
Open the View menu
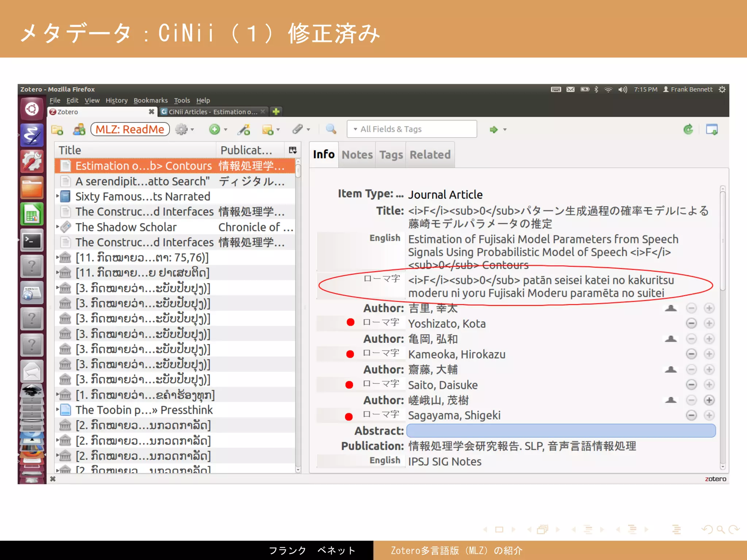point(92,100)
